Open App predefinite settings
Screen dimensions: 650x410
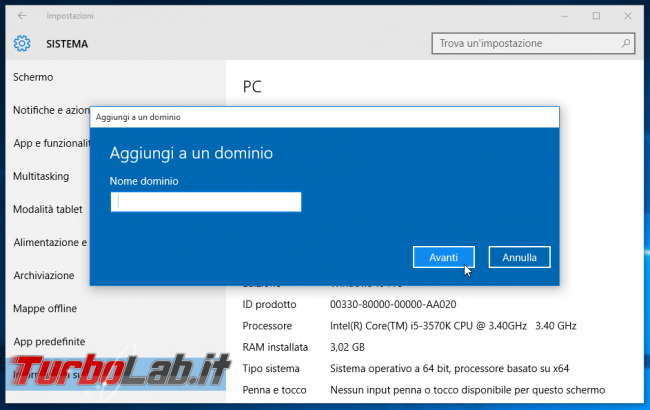click(49, 342)
